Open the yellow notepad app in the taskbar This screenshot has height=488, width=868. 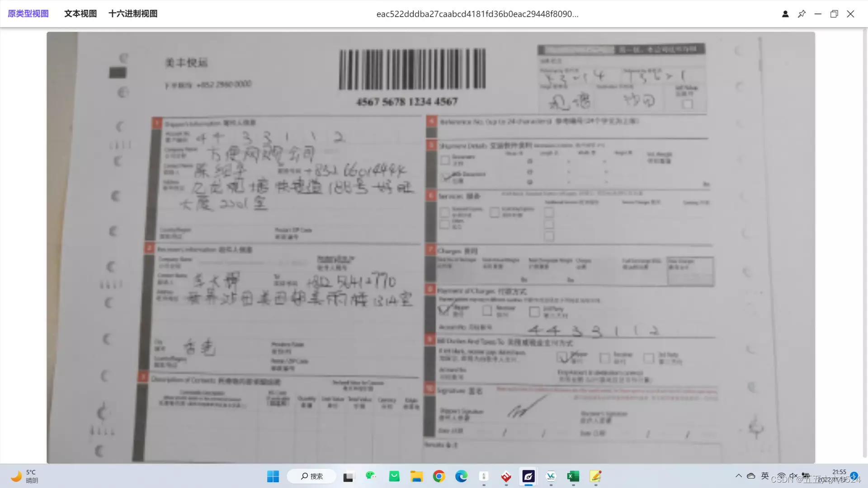(x=595, y=476)
